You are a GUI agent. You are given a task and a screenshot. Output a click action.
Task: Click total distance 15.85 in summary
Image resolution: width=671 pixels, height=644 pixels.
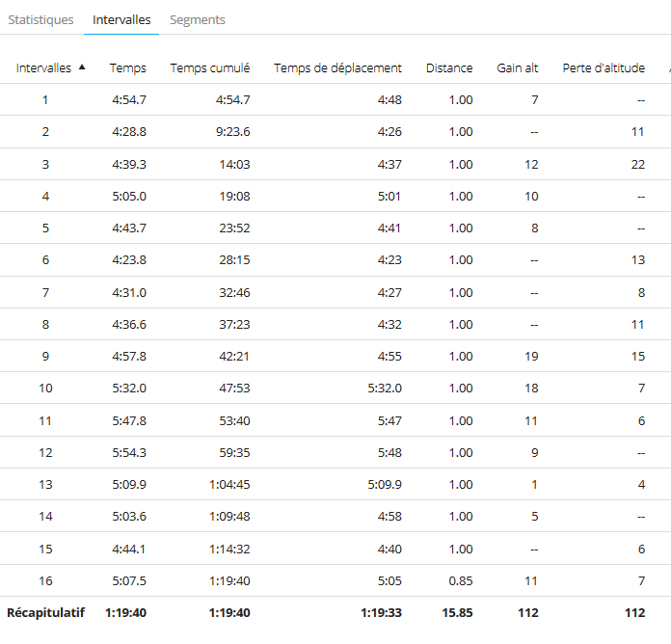(458, 613)
